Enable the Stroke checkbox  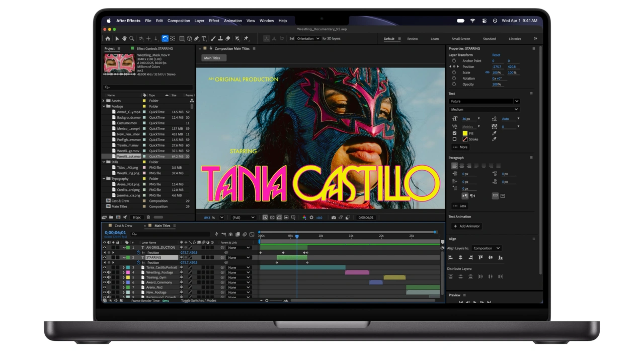tap(455, 139)
